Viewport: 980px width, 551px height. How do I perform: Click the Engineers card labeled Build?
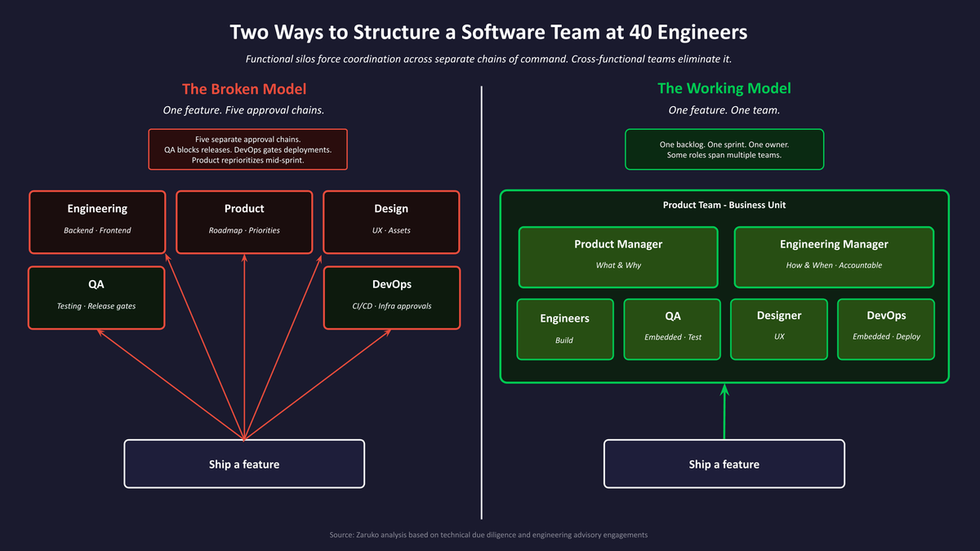point(564,328)
